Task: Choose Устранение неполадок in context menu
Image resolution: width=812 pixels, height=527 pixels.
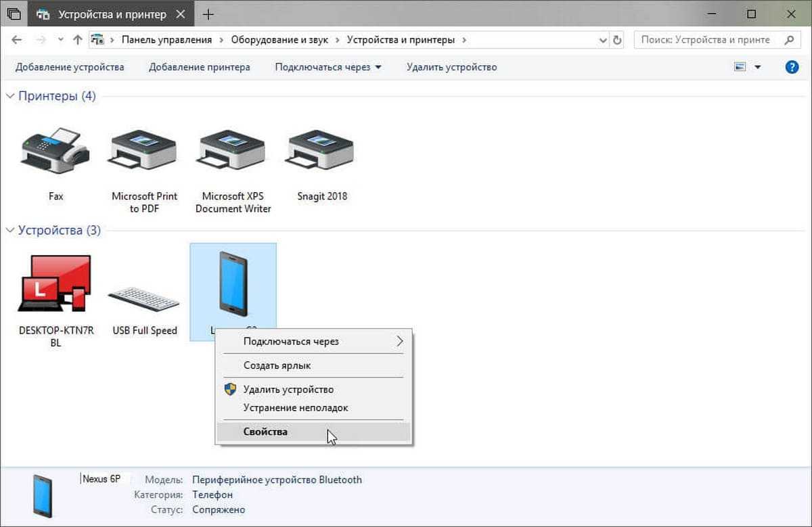Action: click(x=295, y=408)
